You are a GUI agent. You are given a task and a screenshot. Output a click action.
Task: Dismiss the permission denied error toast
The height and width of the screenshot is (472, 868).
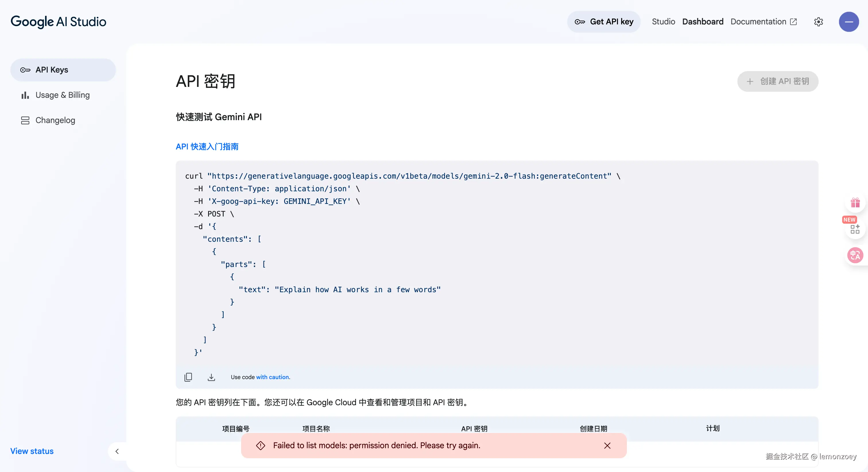(x=607, y=446)
